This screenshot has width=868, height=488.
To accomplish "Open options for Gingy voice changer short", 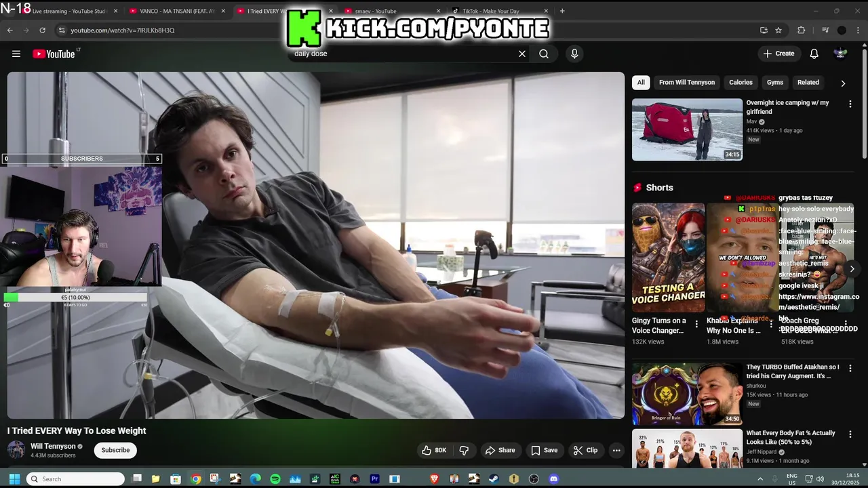I will pyautogui.click(x=696, y=324).
